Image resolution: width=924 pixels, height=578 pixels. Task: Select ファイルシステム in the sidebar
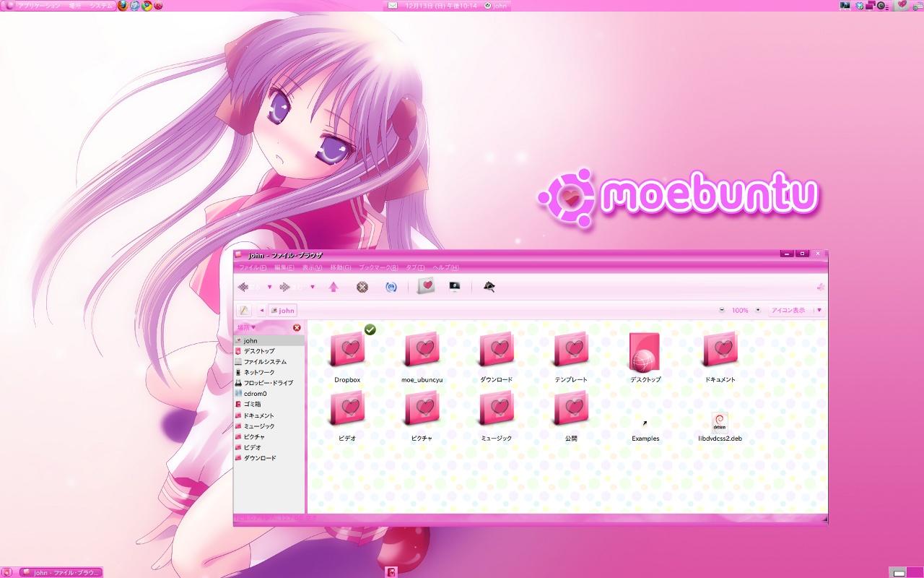point(269,362)
